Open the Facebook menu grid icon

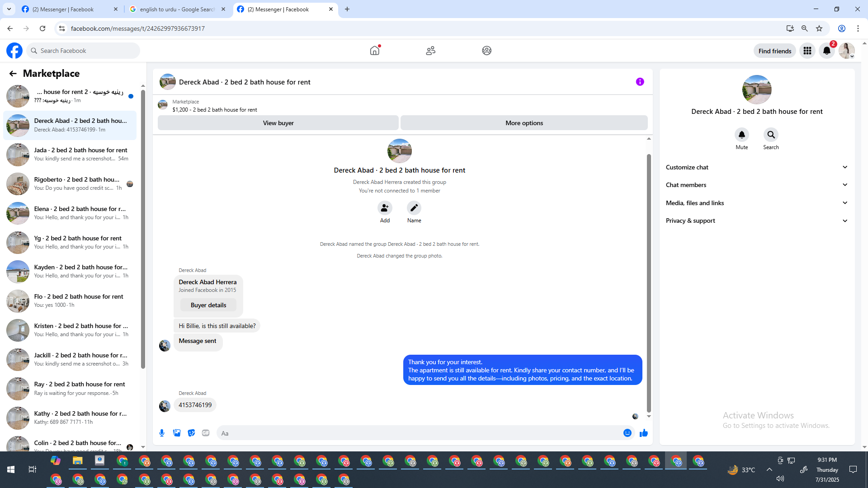(807, 51)
